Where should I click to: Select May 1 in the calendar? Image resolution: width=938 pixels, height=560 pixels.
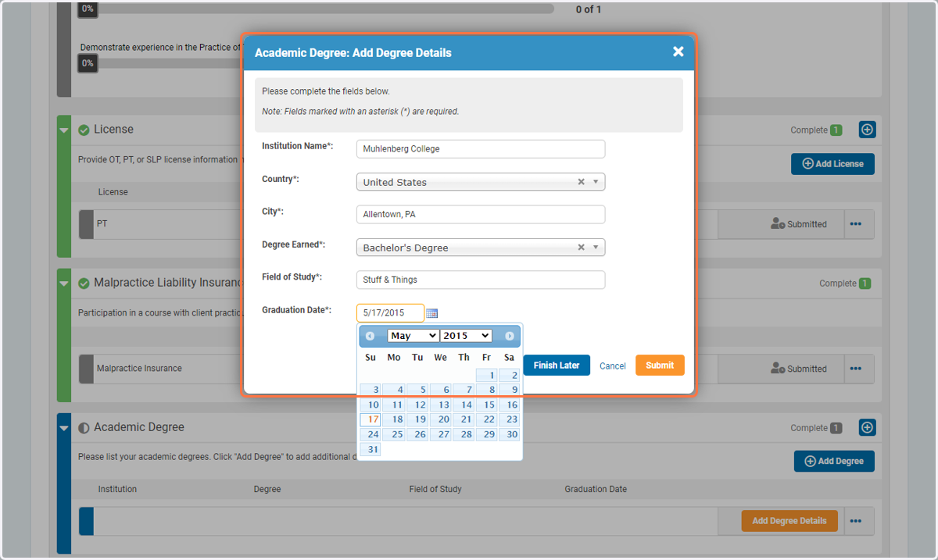click(486, 376)
